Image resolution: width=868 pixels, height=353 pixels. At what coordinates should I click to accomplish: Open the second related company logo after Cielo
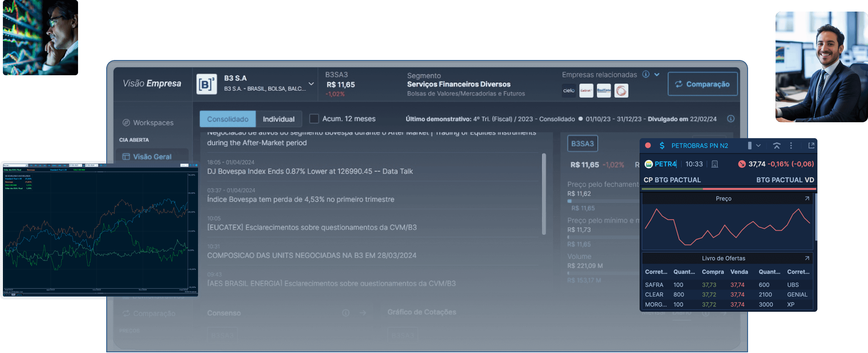[586, 90]
